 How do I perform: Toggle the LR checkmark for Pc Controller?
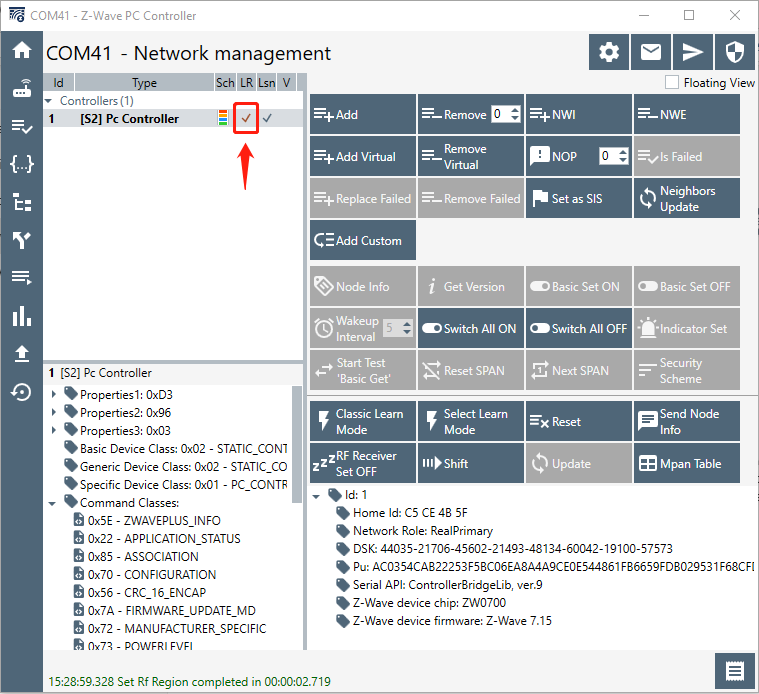coord(246,119)
